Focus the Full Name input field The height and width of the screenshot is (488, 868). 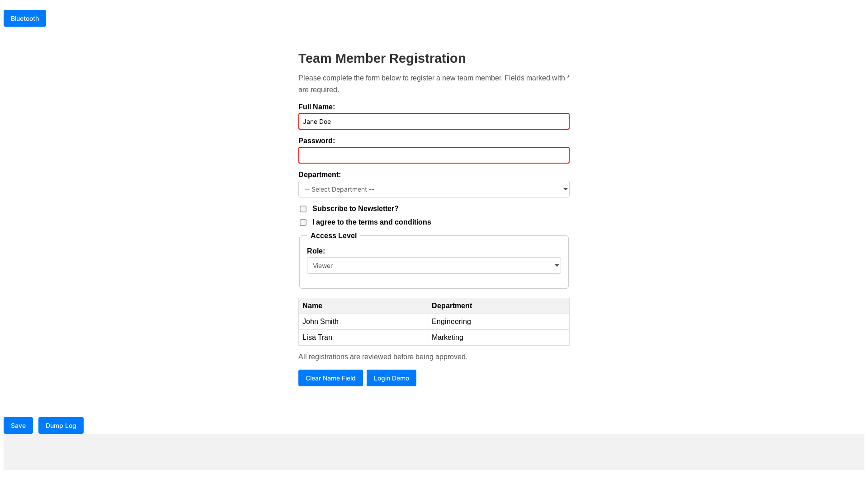click(x=434, y=122)
